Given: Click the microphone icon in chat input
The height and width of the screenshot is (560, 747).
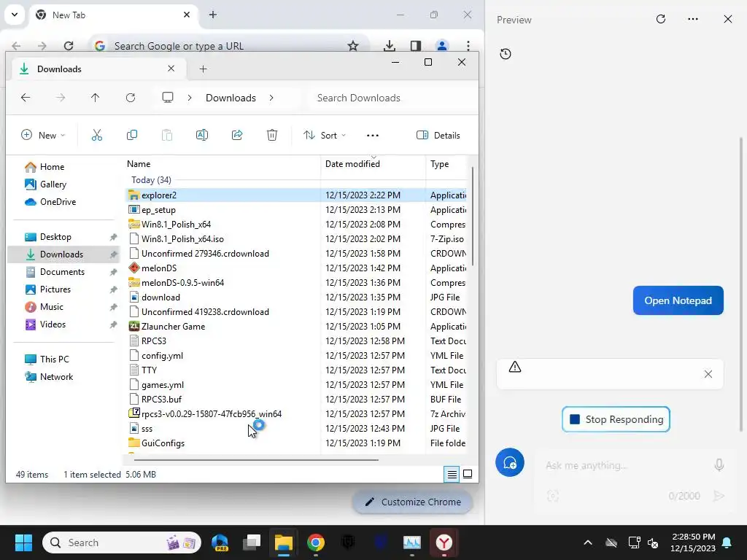Looking at the screenshot, I should click(719, 464).
